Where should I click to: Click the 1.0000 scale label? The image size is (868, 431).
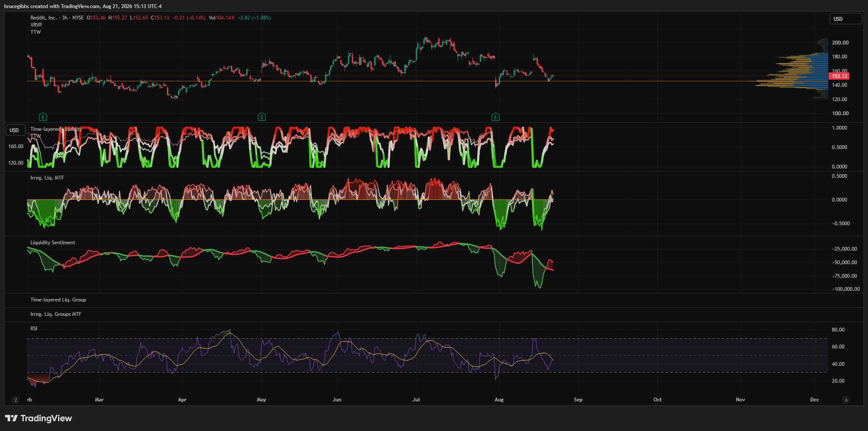(839, 128)
